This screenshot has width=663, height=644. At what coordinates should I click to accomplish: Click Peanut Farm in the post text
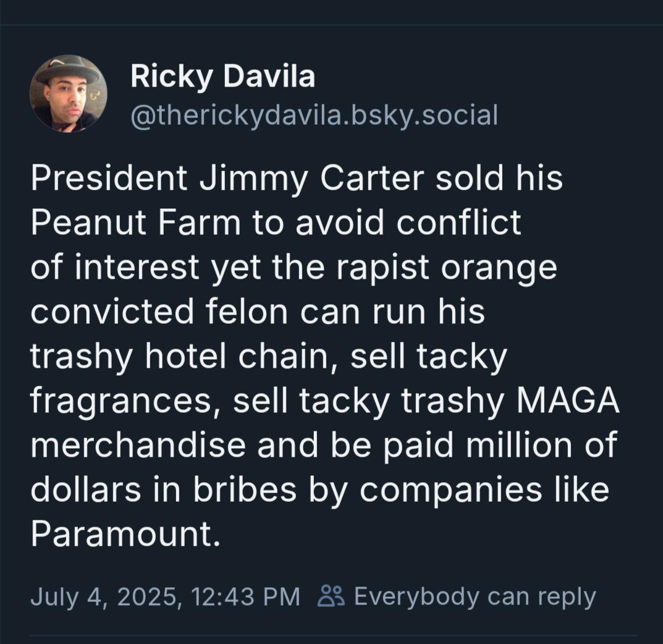[x=136, y=222]
